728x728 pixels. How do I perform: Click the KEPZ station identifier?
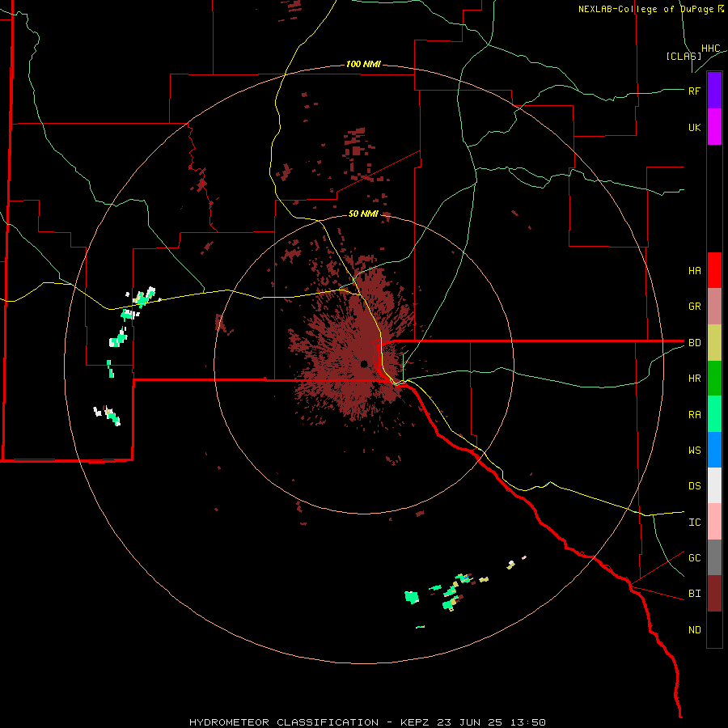point(417,722)
